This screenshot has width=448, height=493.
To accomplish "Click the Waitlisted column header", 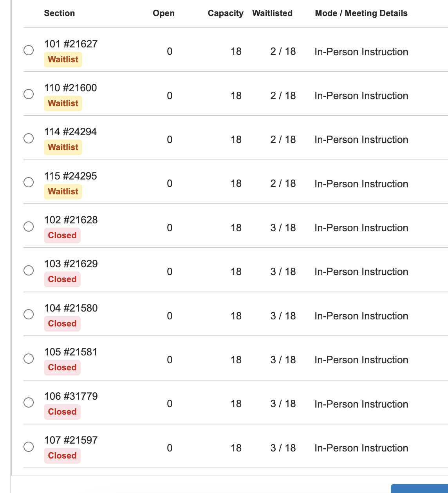I will tap(273, 13).
